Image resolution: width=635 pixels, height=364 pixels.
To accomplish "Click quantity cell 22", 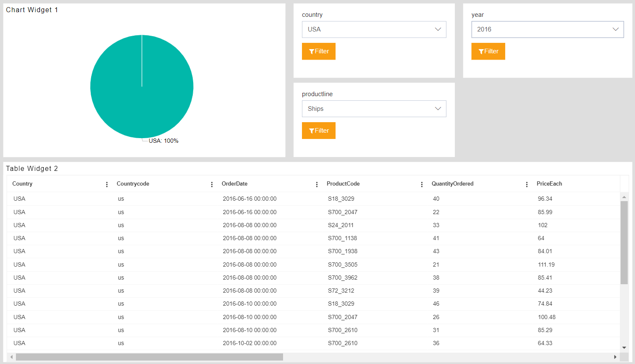I will (436, 212).
